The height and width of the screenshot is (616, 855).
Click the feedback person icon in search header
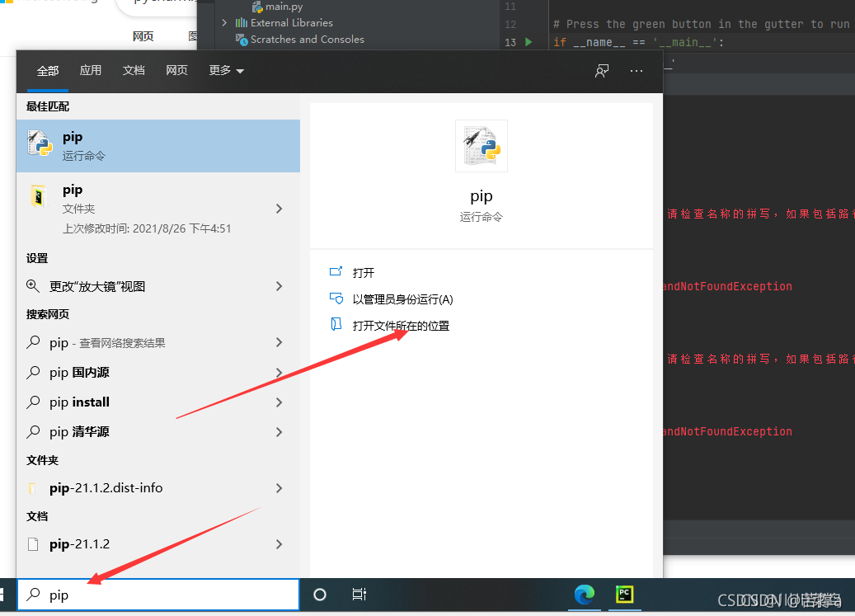point(601,71)
